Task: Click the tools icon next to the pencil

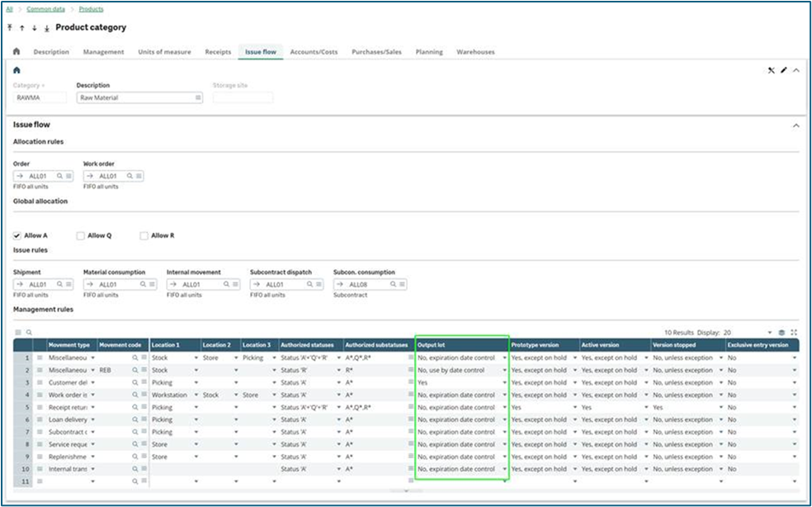Action: 771,70
